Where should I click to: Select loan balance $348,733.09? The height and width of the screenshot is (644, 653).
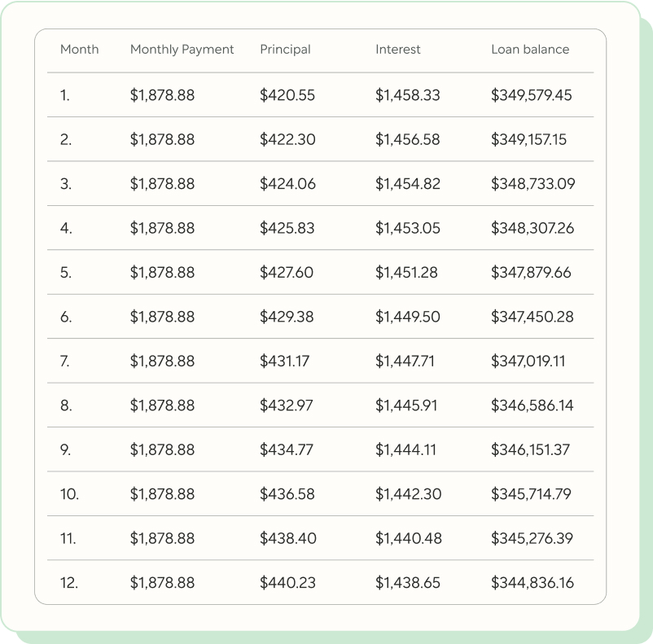pyautogui.click(x=533, y=184)
